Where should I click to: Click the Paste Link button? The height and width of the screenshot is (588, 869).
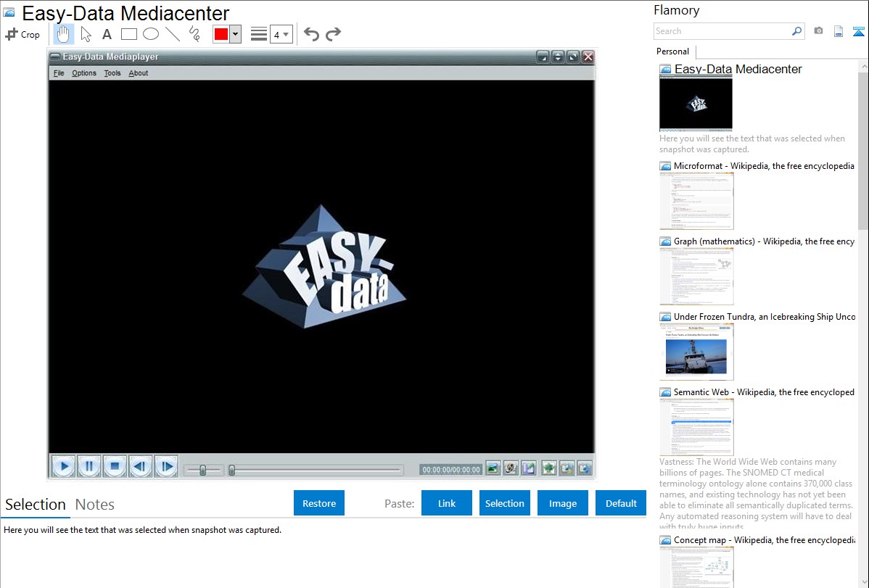(447, 503)
